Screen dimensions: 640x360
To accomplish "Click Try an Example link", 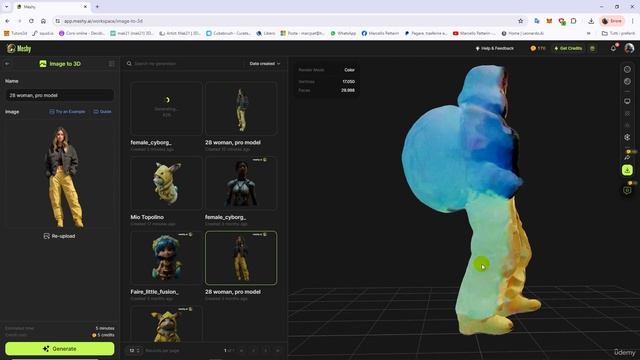I will pos(67,111).
